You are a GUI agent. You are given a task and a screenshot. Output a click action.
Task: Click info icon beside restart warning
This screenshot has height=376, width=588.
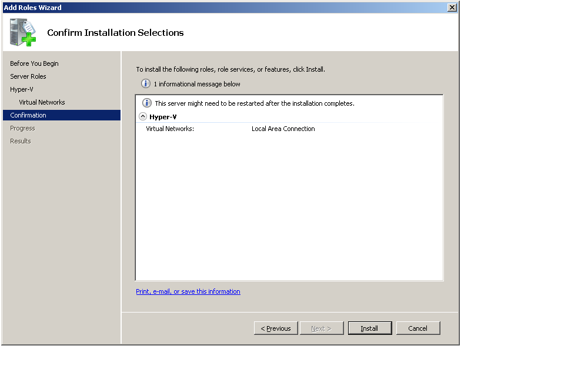click(146, 103)
